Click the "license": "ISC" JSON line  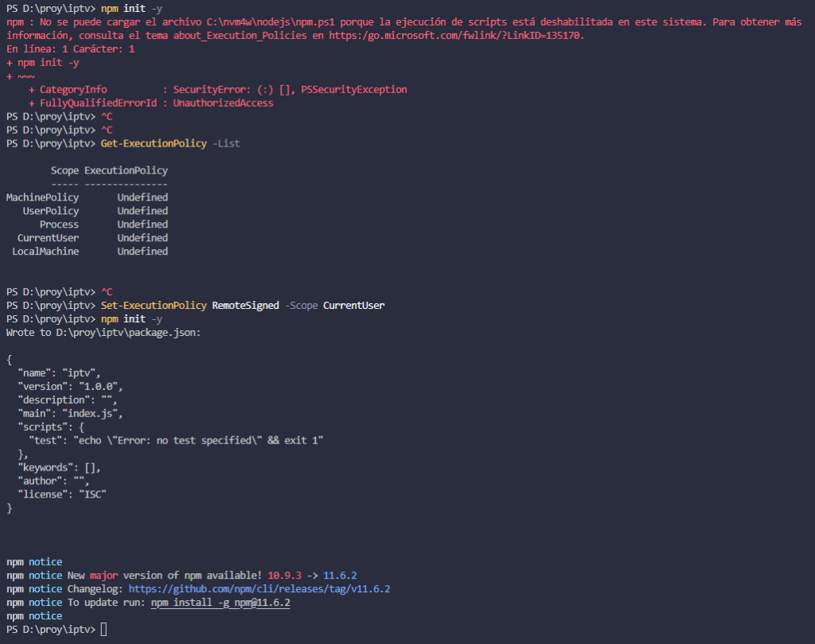(x=62, y=494)
